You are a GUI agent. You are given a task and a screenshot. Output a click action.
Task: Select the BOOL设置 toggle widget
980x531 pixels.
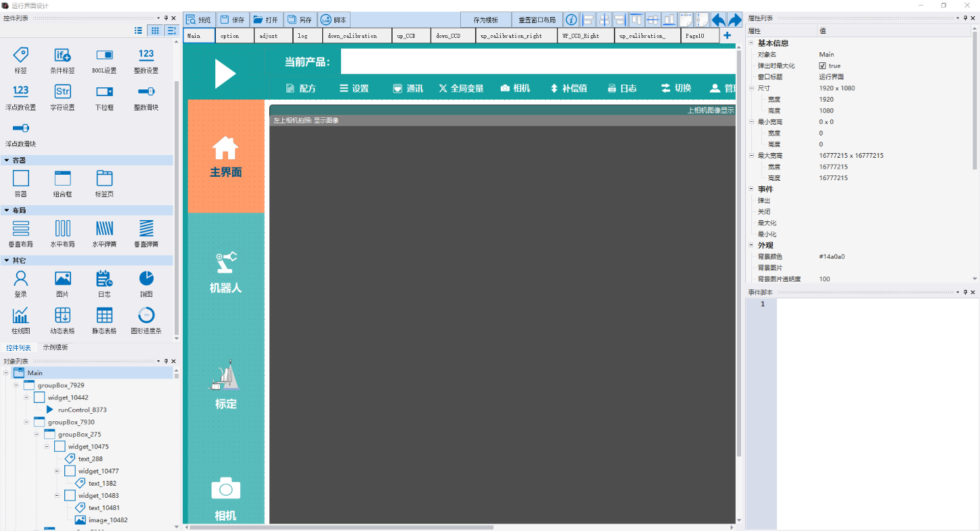104,60
